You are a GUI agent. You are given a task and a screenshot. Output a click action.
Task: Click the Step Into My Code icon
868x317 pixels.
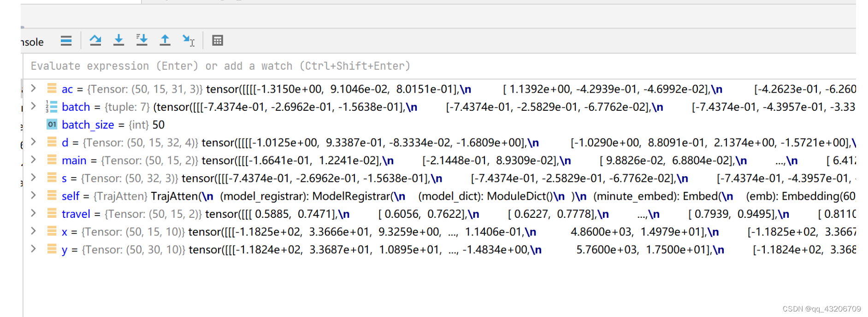tap(142, 41)
